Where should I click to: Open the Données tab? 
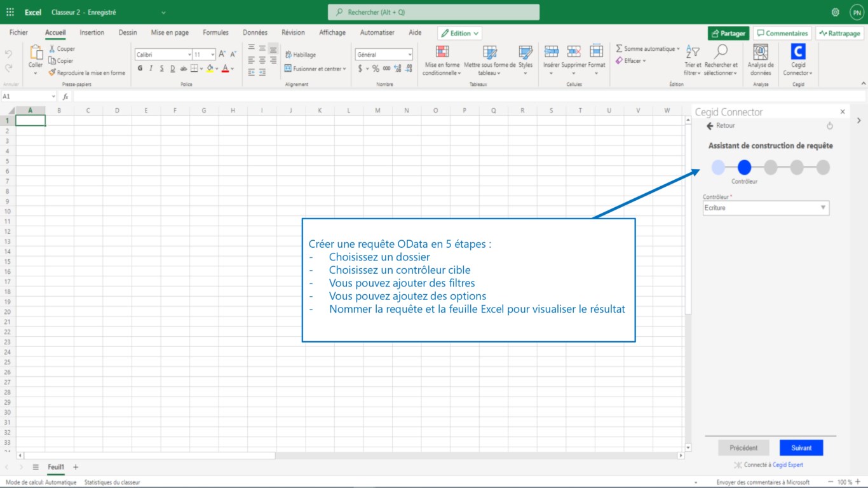[x=255, y=33]
